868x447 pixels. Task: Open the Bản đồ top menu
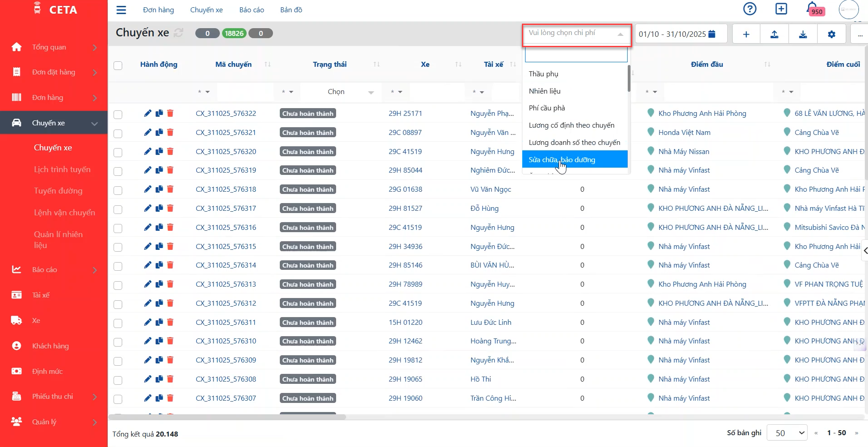291,10
